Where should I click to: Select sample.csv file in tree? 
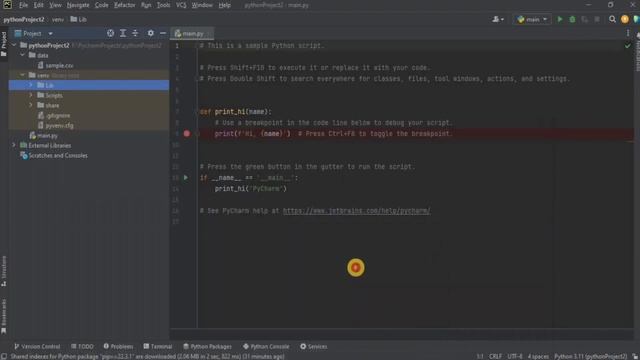60,65
